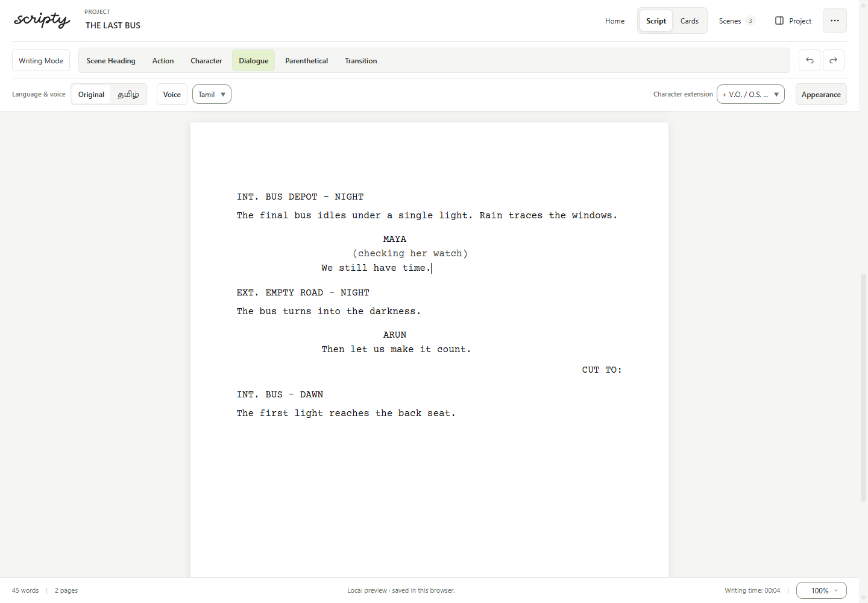Click the 45 words counter
868x603 pixels.
point(25,590)
